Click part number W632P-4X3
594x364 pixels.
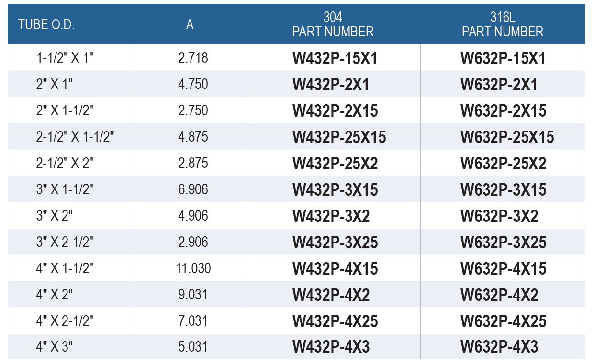499,348
